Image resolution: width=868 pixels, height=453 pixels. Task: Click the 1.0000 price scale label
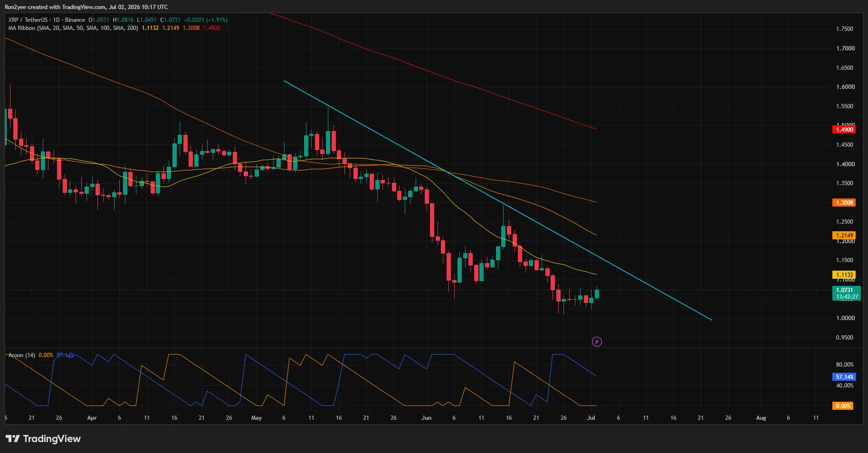(845, 318)
